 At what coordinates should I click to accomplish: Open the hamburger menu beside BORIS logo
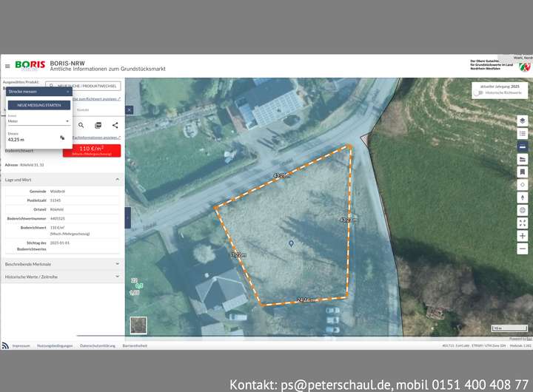[x=7, y=66]
